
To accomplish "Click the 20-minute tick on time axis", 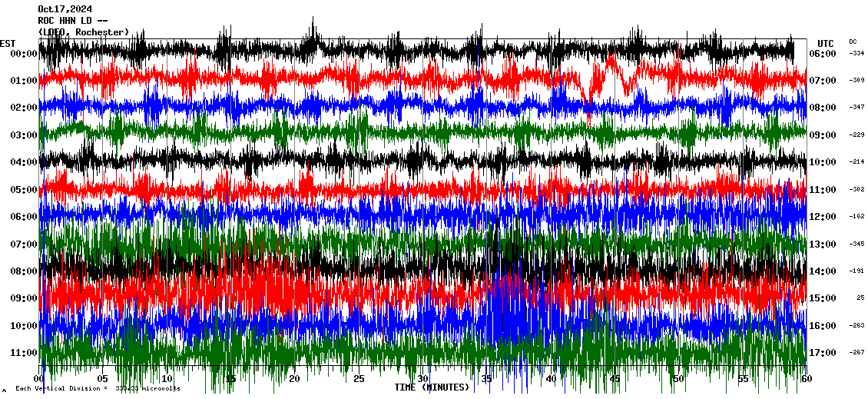I will click(294, 379).
